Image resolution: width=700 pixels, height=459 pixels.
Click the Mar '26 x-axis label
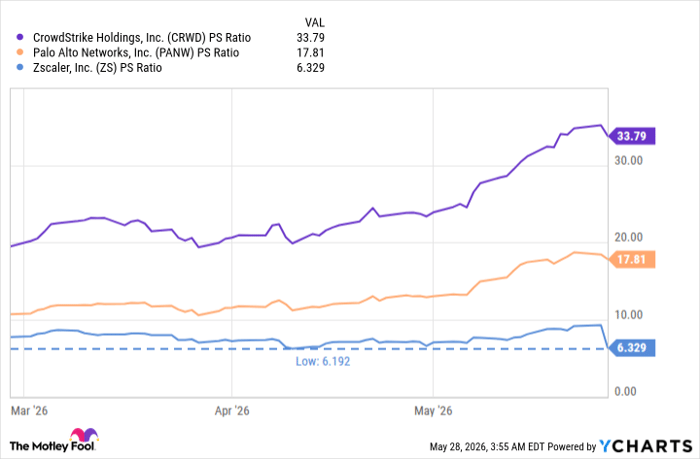[x=29, y=411]
